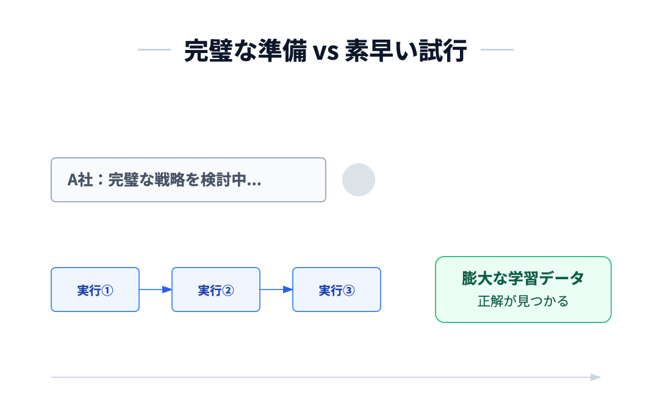Select the decorative line right of the title
Screen dimensions: 671x412
[x=497, y=49]
